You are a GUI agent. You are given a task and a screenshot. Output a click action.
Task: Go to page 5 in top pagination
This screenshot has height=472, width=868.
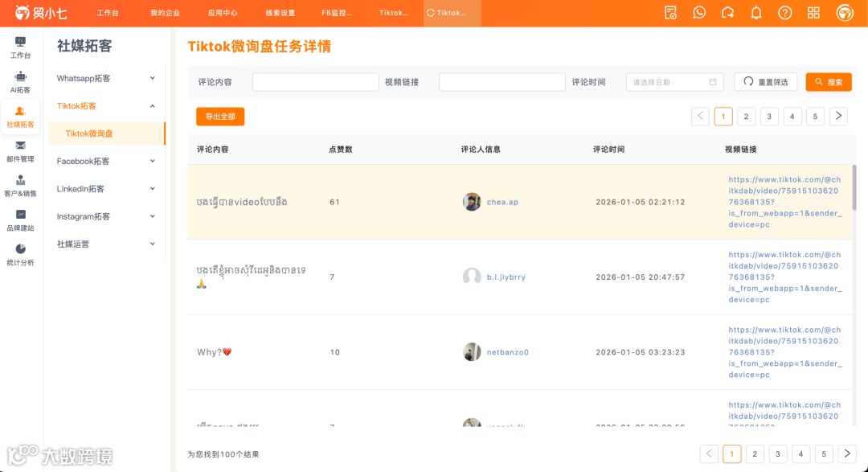(815, 117)
